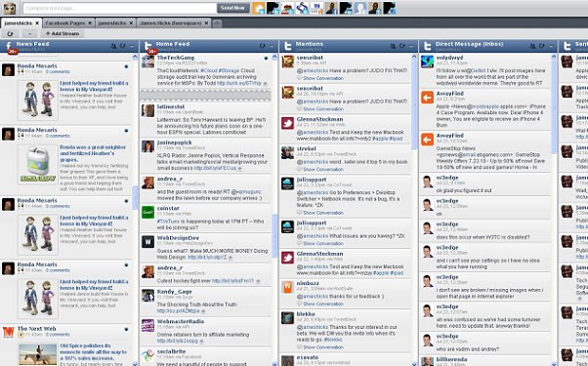Screen dimensions: 588x366
Task: Open WebDesignDev black W avatar
Action: (147, 242)
